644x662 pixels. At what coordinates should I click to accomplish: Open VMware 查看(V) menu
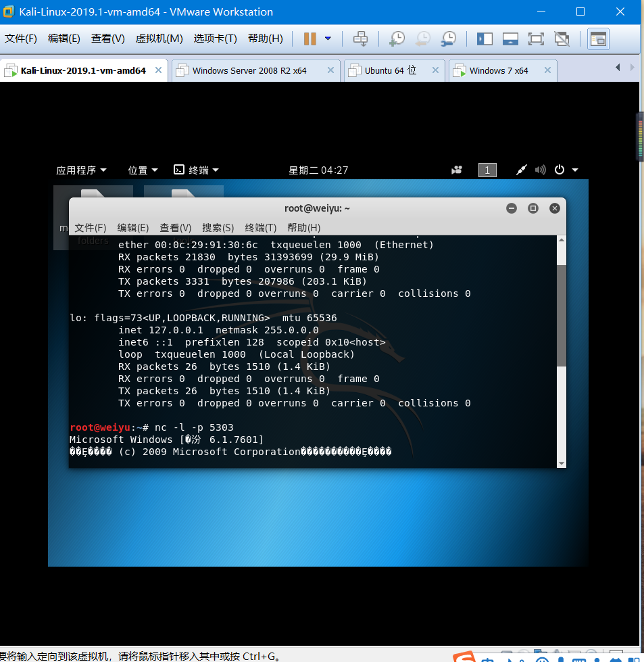coord(107,39)
